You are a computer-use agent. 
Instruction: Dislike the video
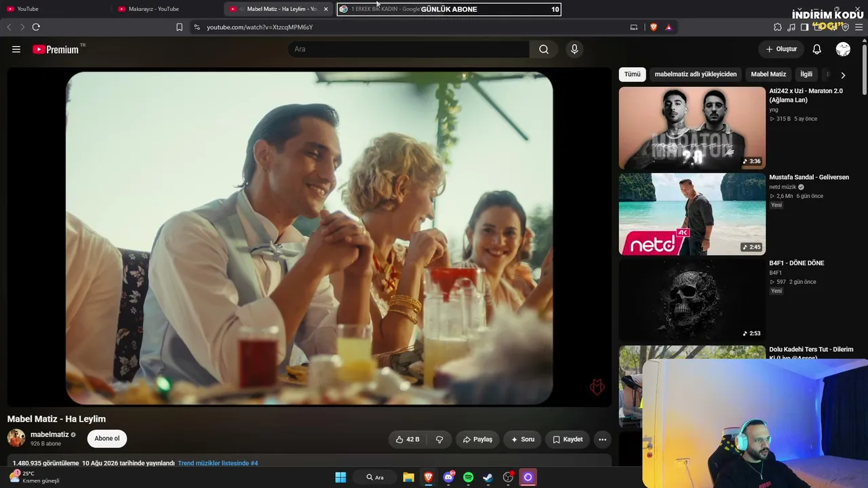pyautogui.click(x=439, y=439)
